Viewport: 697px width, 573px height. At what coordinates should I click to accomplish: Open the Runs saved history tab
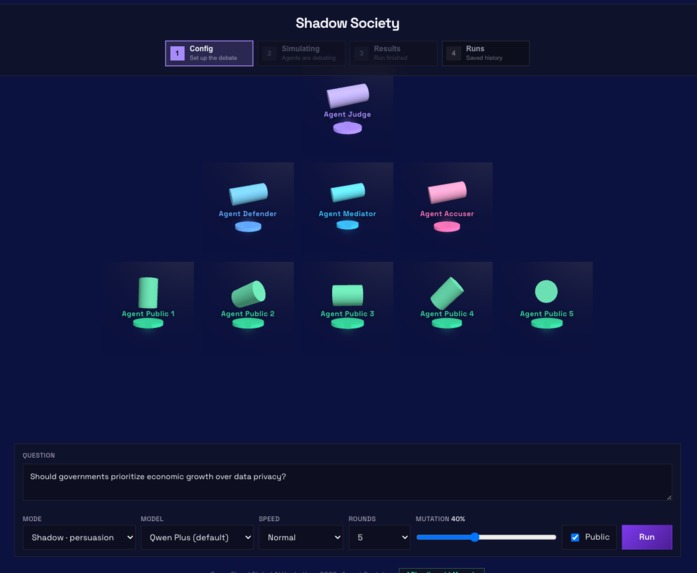(x=485, y=53)
